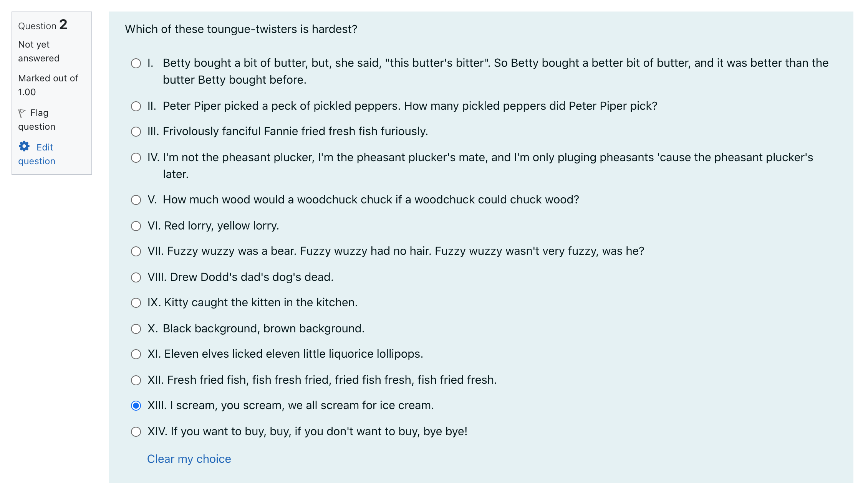
Task: Click the flag icon beside Flag question
Action: [22, 113]
